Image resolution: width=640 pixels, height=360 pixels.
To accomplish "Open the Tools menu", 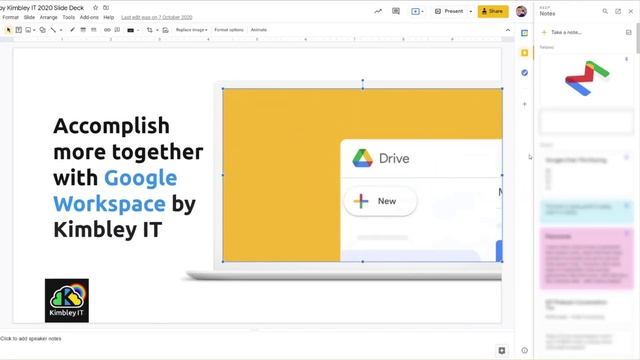I will pyautogui.click(x=69, y=18).
